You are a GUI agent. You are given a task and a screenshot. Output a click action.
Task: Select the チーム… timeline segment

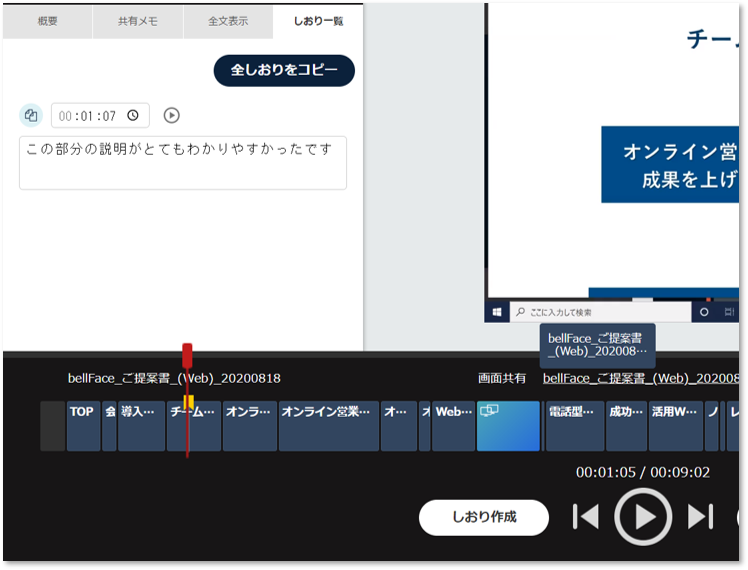point(194,426)
